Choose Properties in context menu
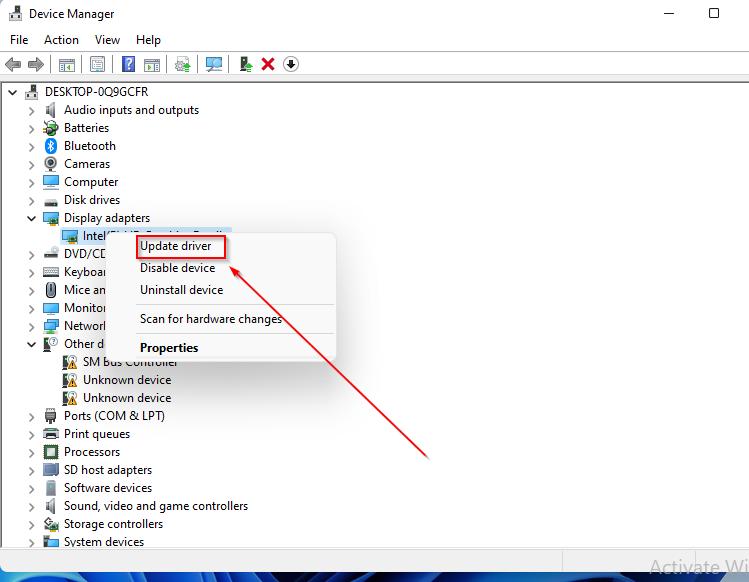This screenshot has width=749, height=582. [169, 348]
